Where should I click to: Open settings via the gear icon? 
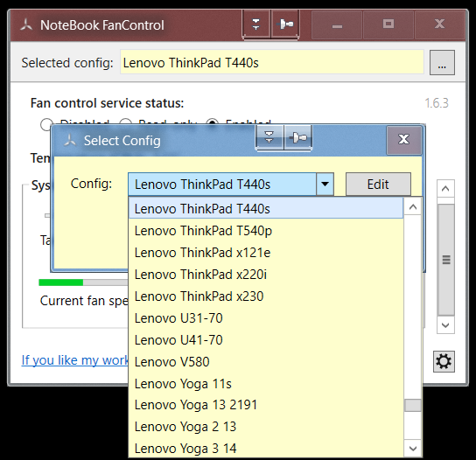click(x=444, y=361)
